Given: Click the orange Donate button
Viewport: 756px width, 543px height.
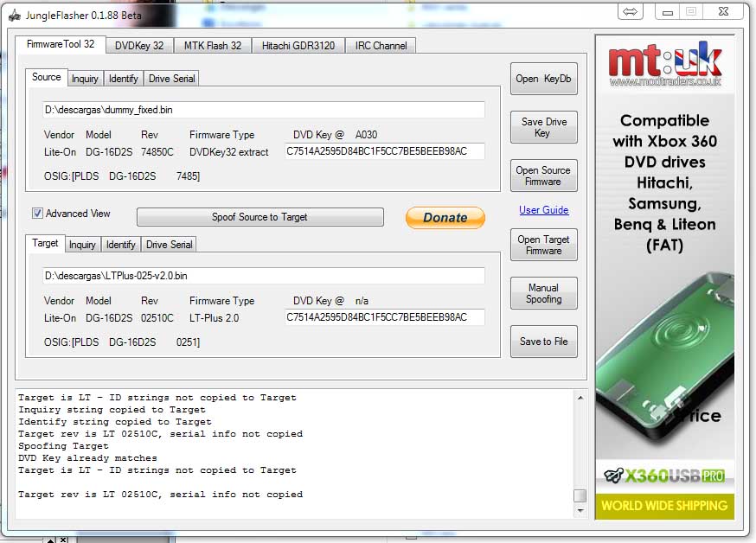Looking at the screenshot, I should (445, 218).
